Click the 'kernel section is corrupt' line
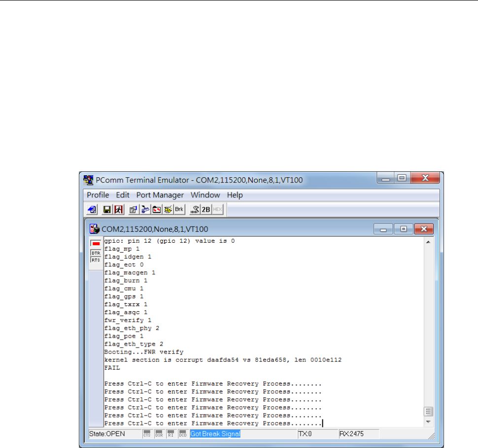This screenshot has width=478, height=448. click(x=223, y=360)
